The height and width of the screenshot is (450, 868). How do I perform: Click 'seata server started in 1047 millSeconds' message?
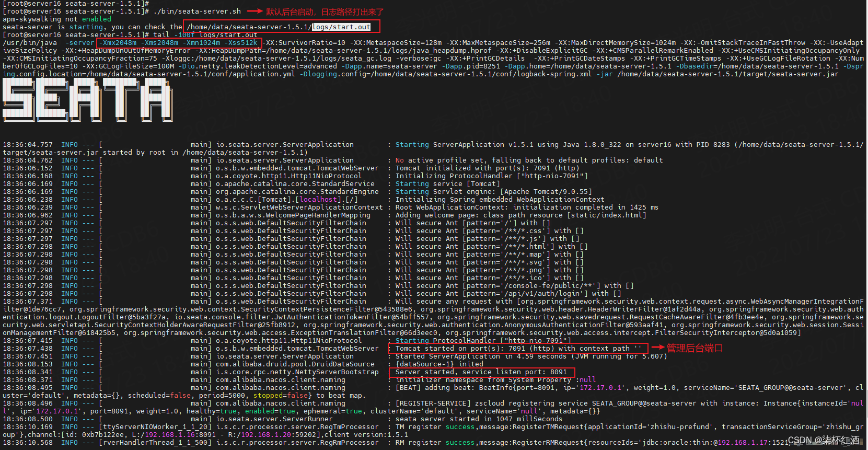pos(479,419)
